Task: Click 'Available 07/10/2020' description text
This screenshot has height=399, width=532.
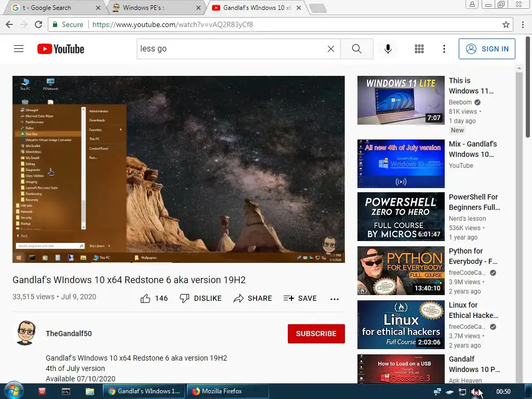Action: pyautogui.click(x=81, y=379)
